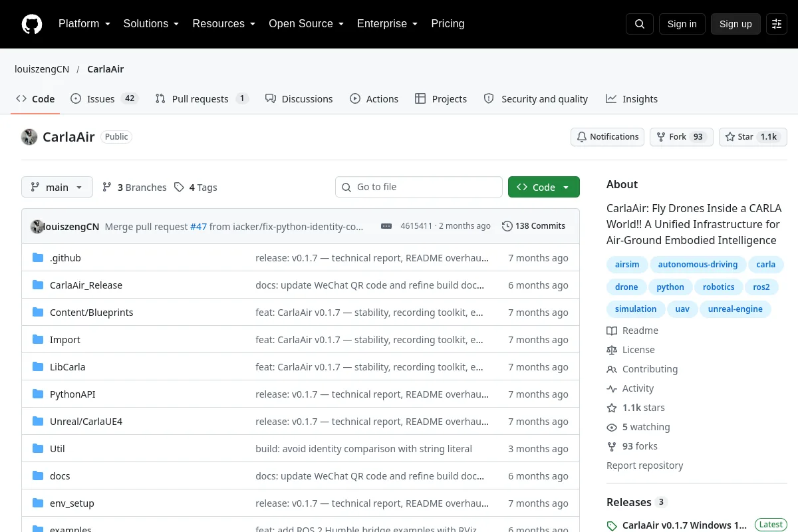798x532 pixels.
Task: Focus the Go to file field
Action: click(x=419, y=187)
